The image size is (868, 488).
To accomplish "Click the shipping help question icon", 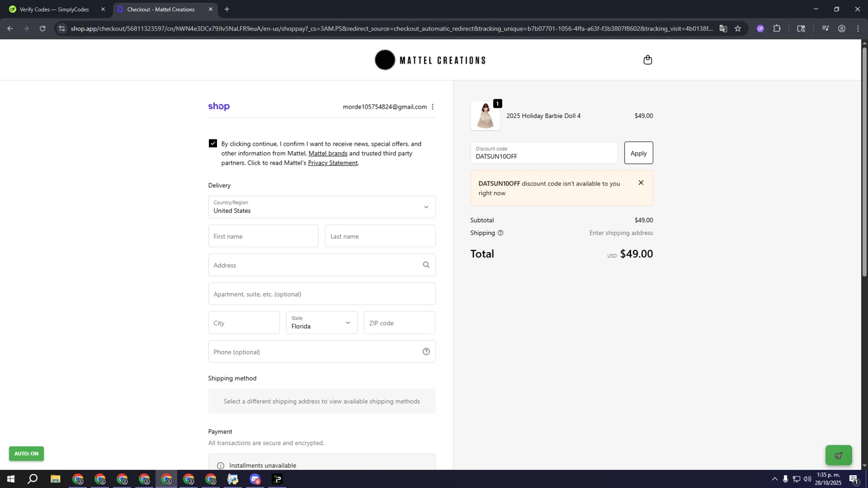I will (501, 233).
